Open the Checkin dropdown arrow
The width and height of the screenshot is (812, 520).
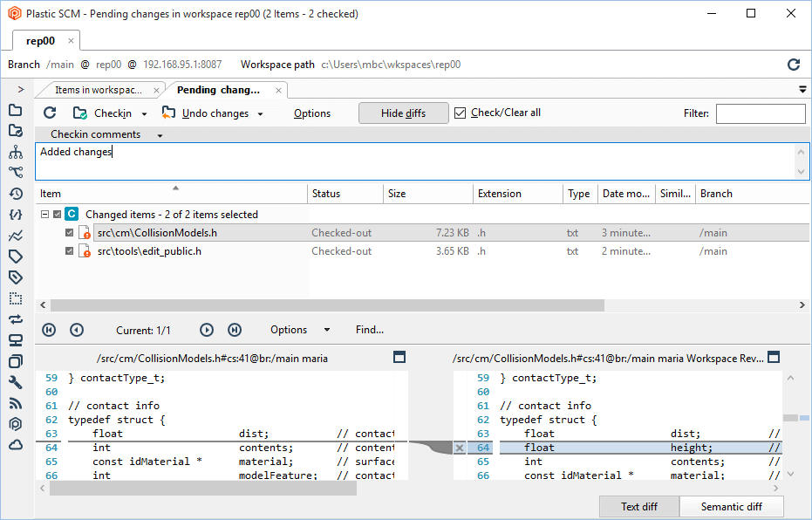point(145,114)
